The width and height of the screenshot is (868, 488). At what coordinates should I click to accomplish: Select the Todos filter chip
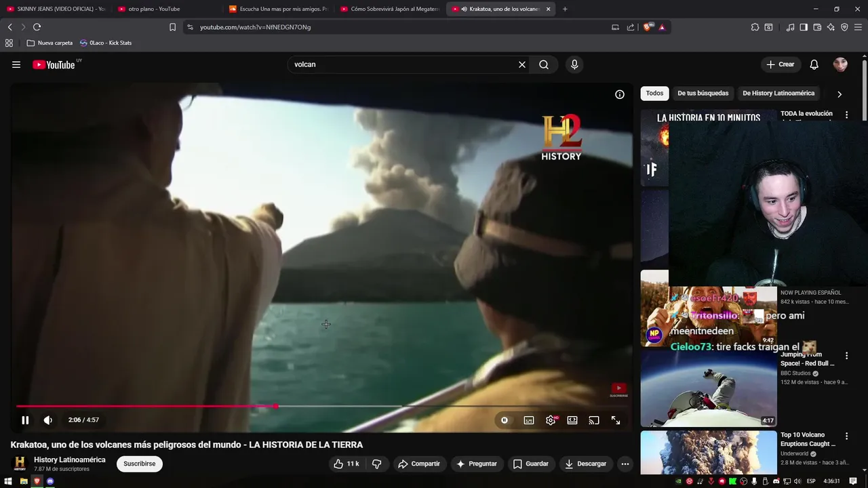[654, 94]
